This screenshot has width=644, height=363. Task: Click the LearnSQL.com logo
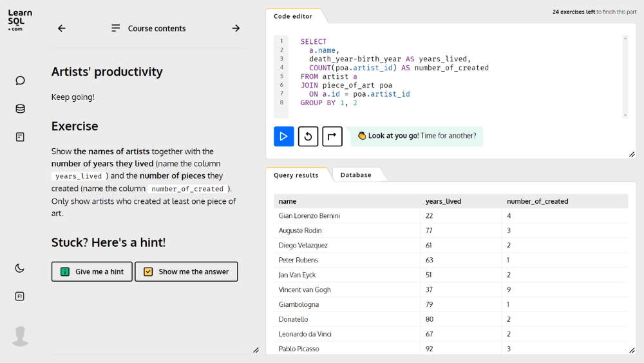click(20, 21)
